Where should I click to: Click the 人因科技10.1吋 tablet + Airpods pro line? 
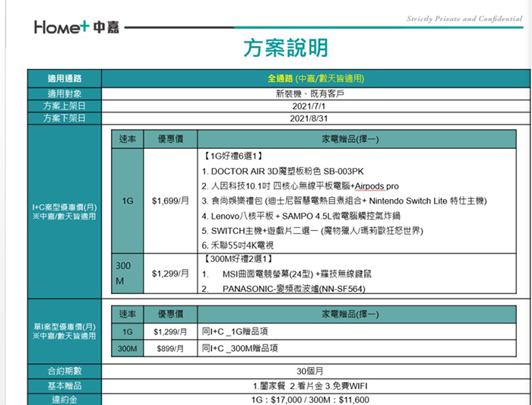tap(300, 186)
